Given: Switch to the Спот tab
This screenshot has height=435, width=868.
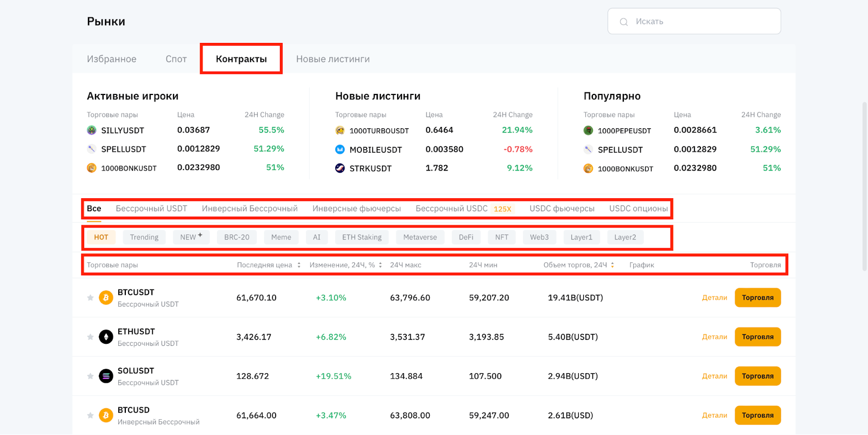Looking at the screenshot, I should coord(176,59).
